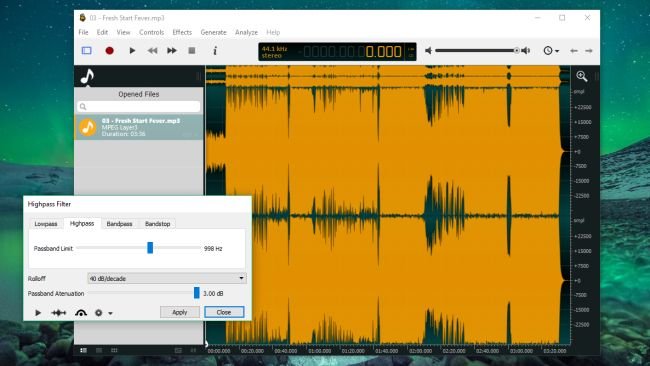
Task: Close the Highpass Filter dialog
Action: (x=224, y=312)
